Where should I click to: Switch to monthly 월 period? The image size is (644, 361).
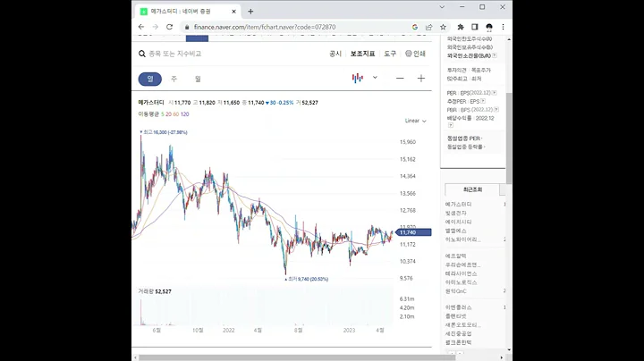coord(198,79)
